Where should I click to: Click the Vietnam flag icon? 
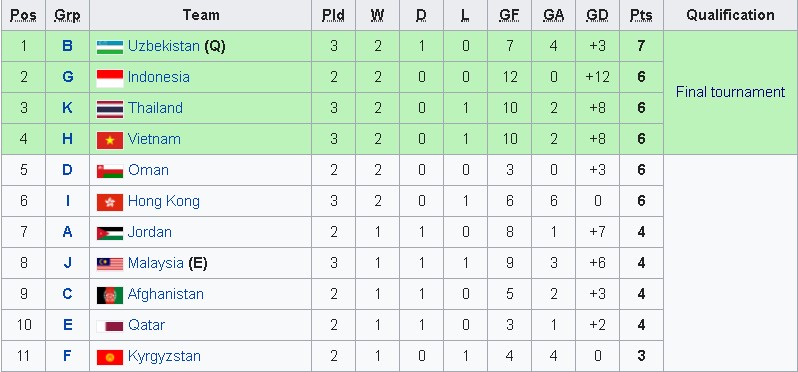110,140
